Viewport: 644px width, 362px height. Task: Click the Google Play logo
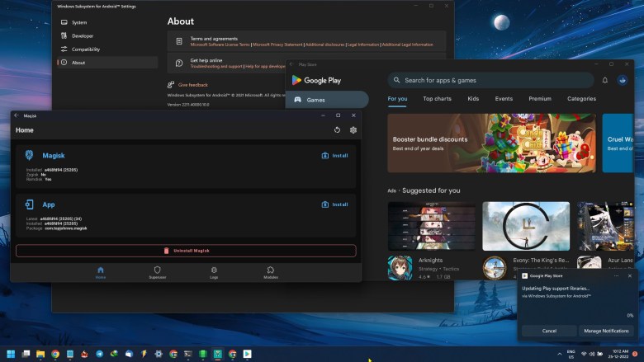317,80
